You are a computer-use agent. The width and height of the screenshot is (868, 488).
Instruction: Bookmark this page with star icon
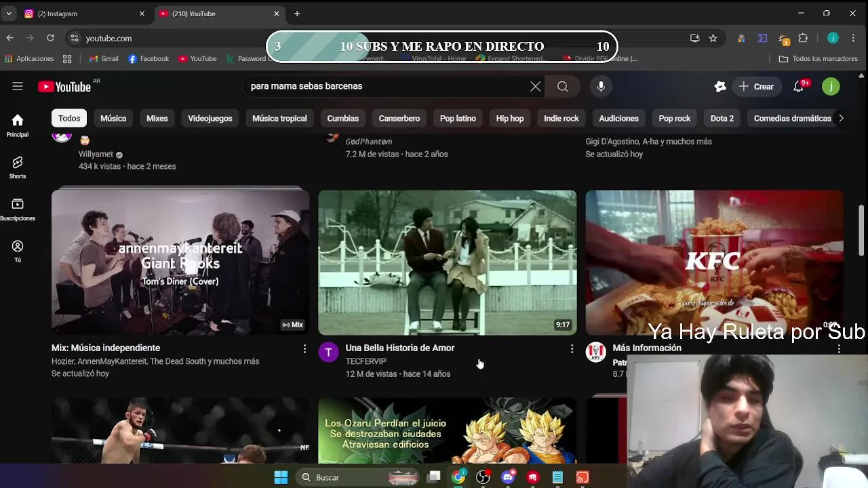click(713, 38)
